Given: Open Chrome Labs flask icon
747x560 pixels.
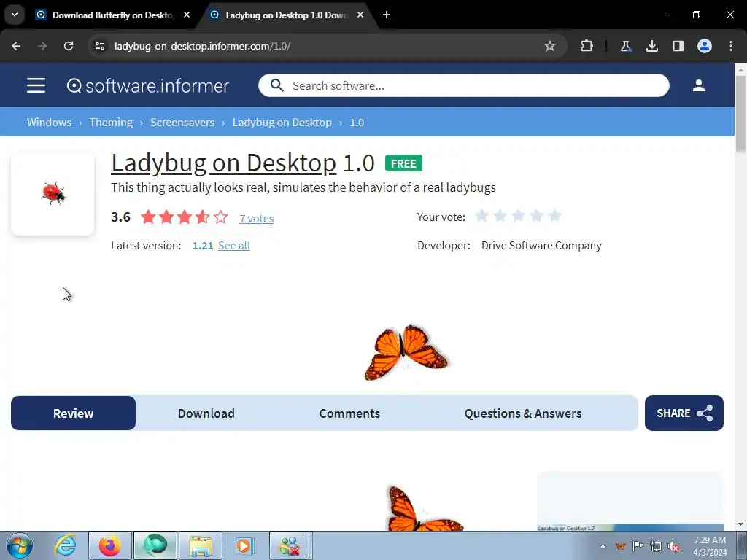Looking at the screenshot, I should tap(625, 46).
